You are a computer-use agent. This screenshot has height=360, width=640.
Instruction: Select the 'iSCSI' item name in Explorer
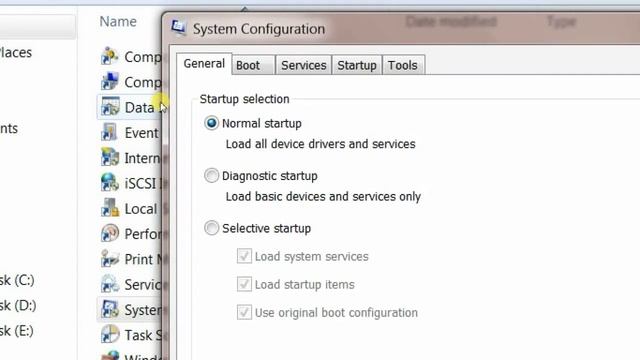tap(140, 183)
